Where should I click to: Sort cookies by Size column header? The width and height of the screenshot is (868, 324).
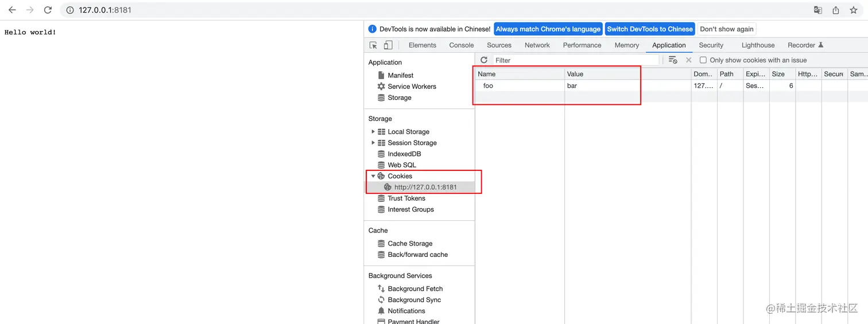click(782, 74)
